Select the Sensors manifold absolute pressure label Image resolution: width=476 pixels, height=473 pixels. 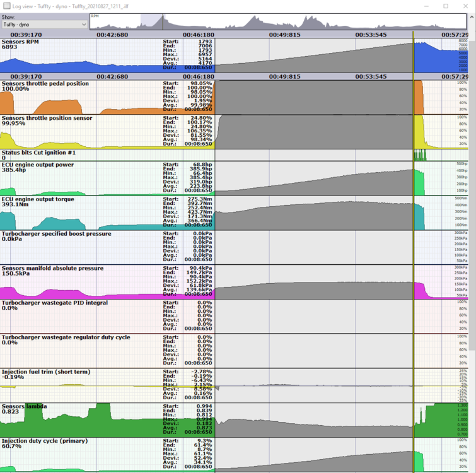(x=52, y=269)
